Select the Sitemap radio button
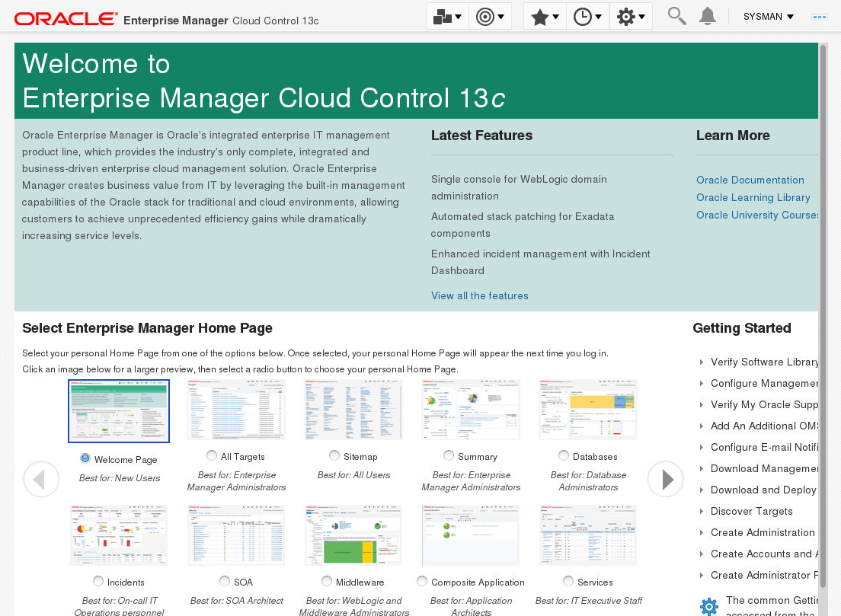Viewport: 841px width, 616px height. (334, 455)
